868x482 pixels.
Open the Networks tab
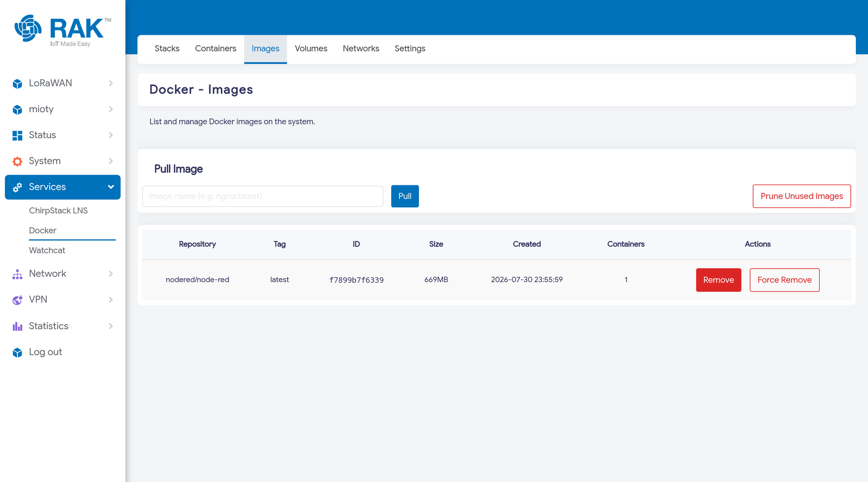pyautogui.click(x=361, y=49)
